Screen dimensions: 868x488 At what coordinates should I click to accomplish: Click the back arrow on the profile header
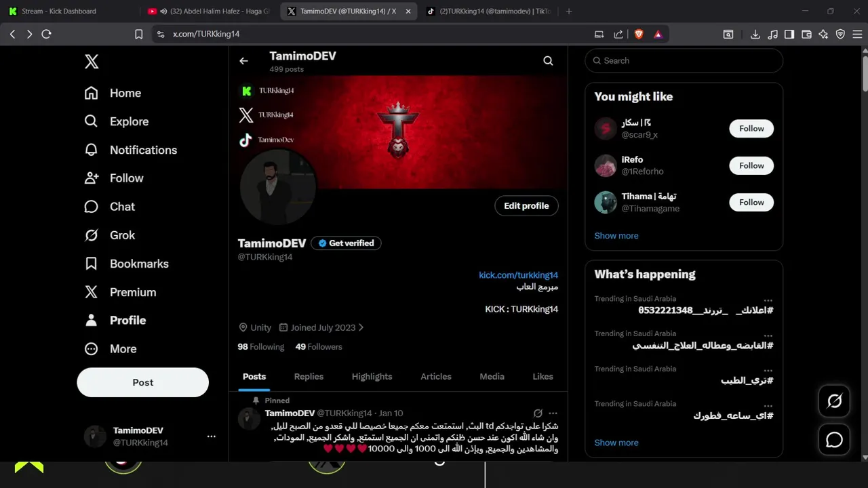click(243, 61)
